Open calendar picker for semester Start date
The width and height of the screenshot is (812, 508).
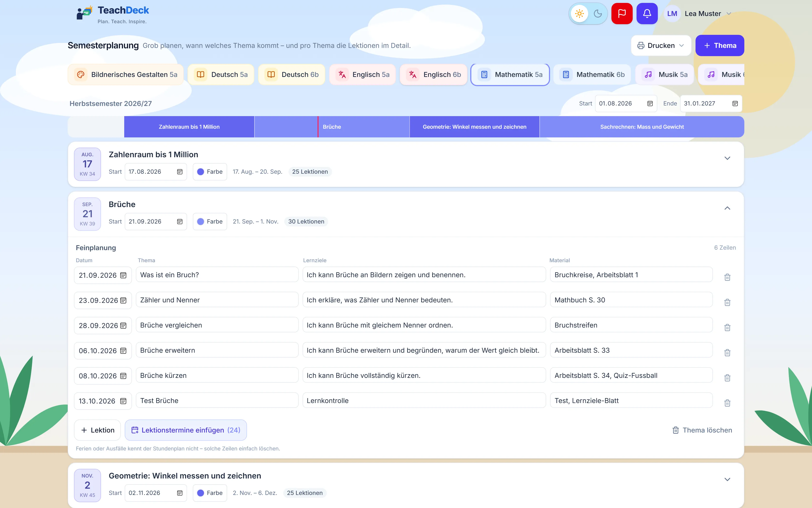[x=650, y=104]
